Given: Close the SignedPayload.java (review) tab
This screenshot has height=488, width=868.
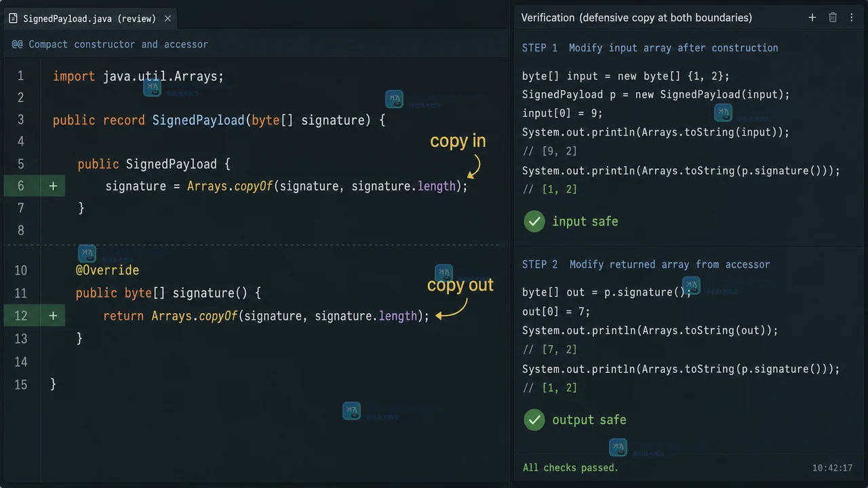Looking at the screenshot, I should (x=167, y=18).
